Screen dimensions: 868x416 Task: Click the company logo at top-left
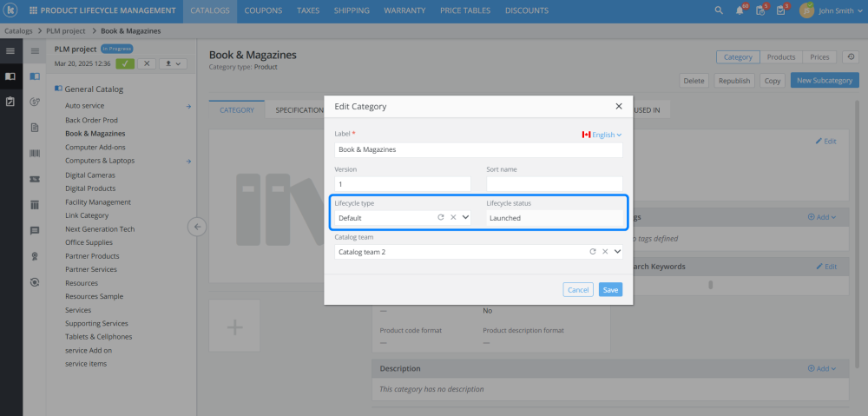click(11, 10)
